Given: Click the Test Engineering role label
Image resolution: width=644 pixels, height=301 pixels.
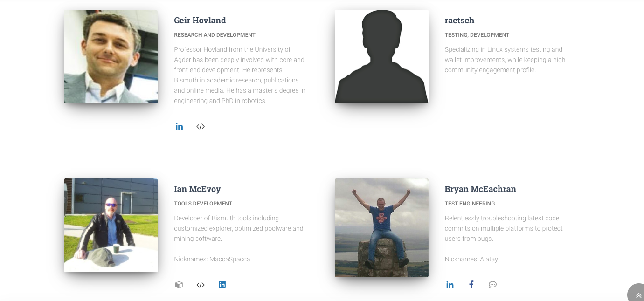Looking at the screenshot, I should pos(470,204).
